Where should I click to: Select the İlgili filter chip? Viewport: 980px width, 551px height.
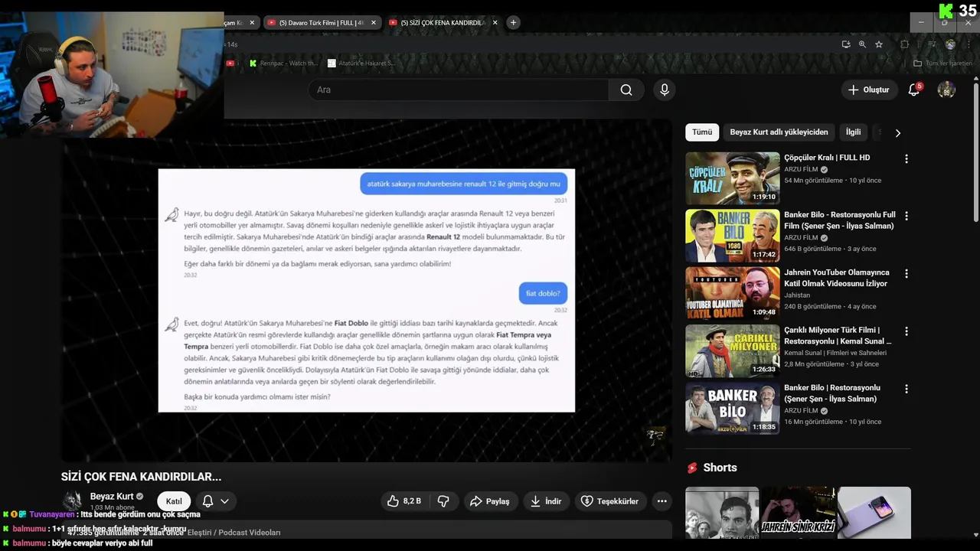click(x=853, y=132)
